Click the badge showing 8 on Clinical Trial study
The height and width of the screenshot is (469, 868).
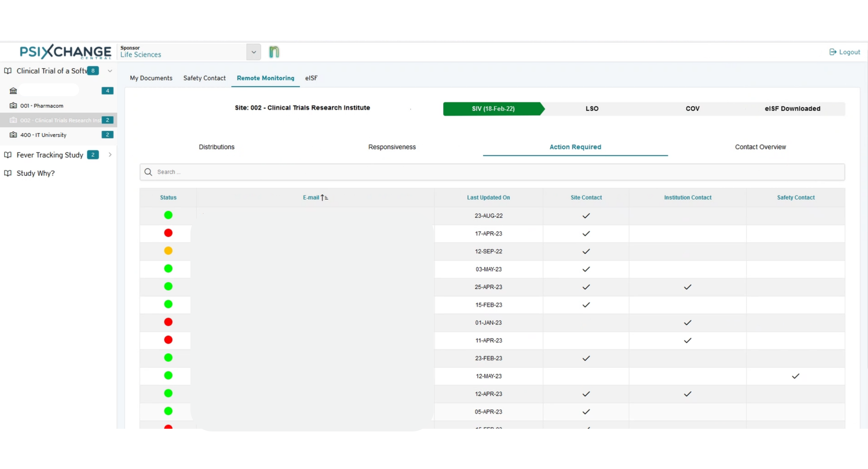(x=93, y=71)
